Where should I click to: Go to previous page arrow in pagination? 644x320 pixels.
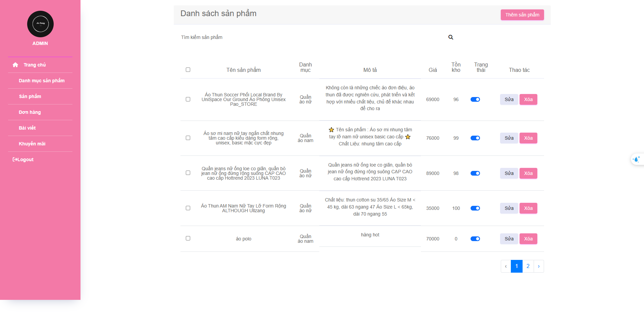coord(506,266)
